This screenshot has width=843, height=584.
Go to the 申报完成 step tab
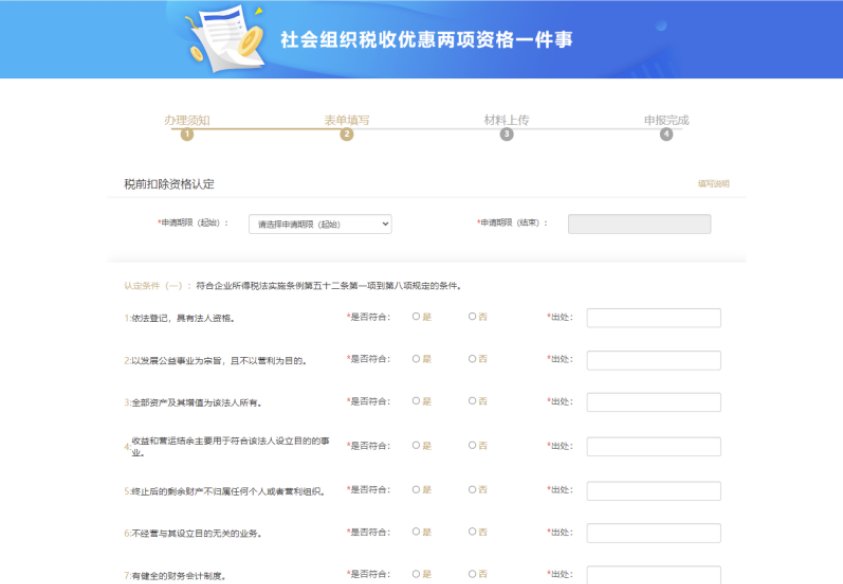(667, 120)
